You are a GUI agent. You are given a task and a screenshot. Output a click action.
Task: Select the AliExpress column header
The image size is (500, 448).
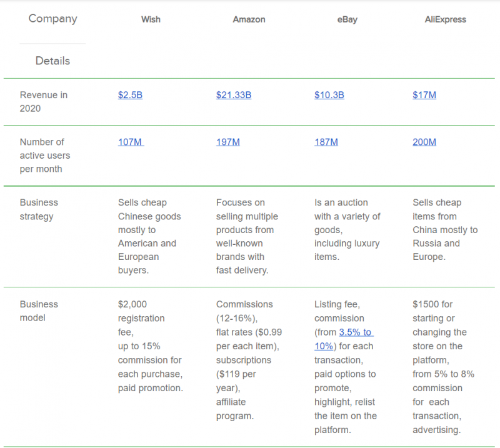pos(445,20)
